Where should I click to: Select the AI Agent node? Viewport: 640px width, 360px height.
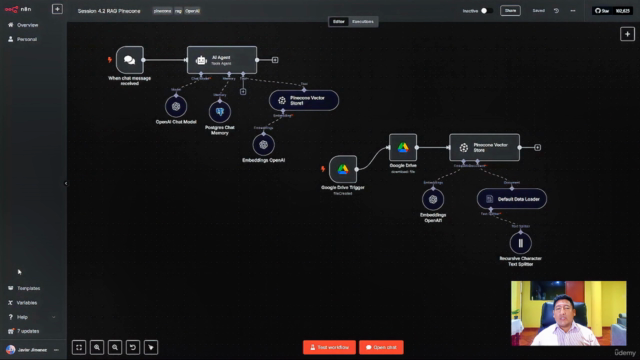(222, 60)
